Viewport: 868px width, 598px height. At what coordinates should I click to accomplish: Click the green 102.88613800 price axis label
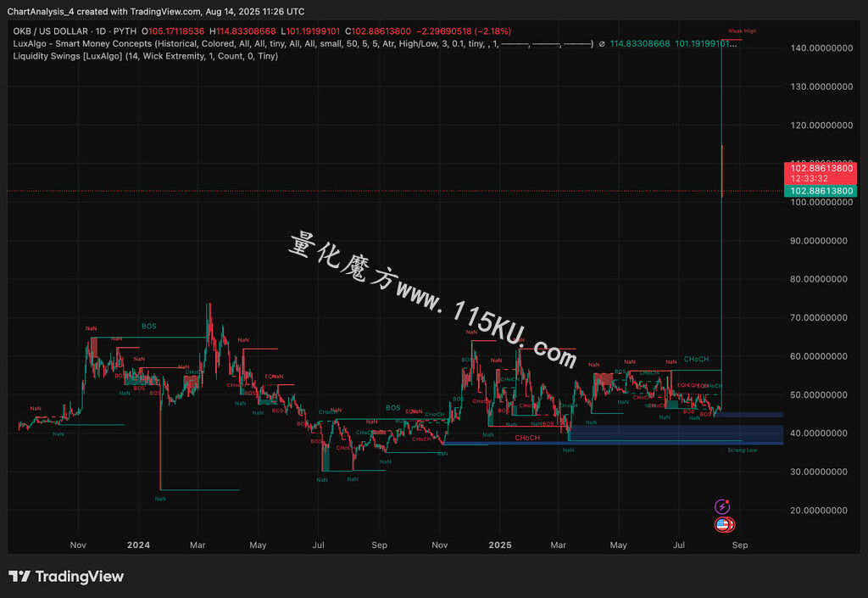tap(821, 191)
